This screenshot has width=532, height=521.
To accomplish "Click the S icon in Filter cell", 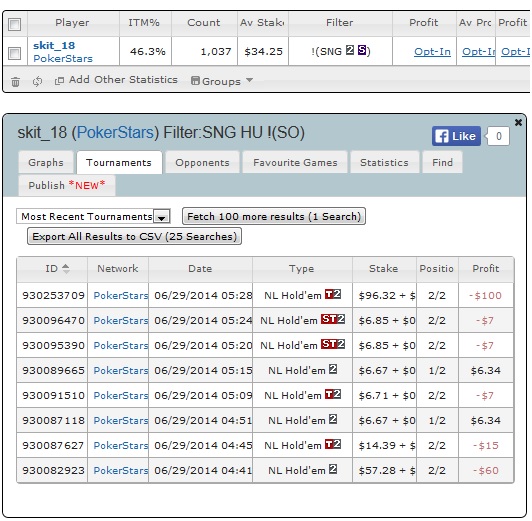I will [x=362, y=50].
